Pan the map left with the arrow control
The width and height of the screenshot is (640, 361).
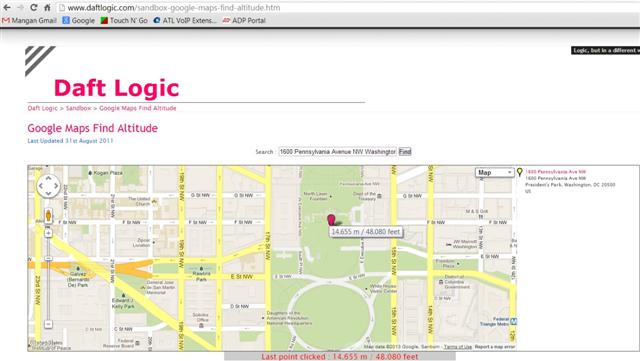tap(41, 186)
